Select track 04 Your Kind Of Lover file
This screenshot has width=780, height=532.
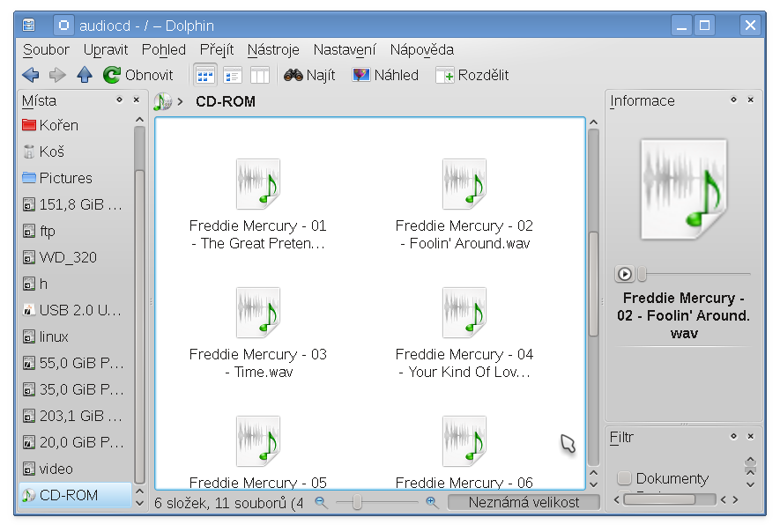click(x=464, y=334)
